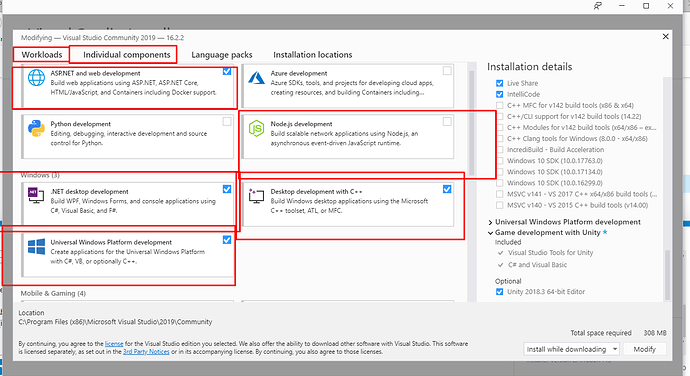The width and height of the screenshot is (690, 376).
Task: Switch to the Individual components tab
Action: [127, 55]
